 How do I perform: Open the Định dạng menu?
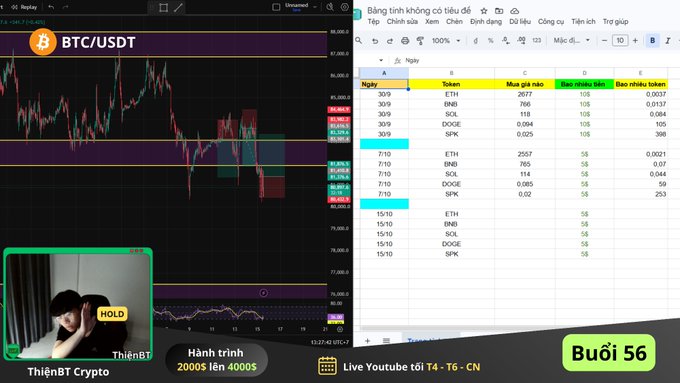click(x=486, y=21)
